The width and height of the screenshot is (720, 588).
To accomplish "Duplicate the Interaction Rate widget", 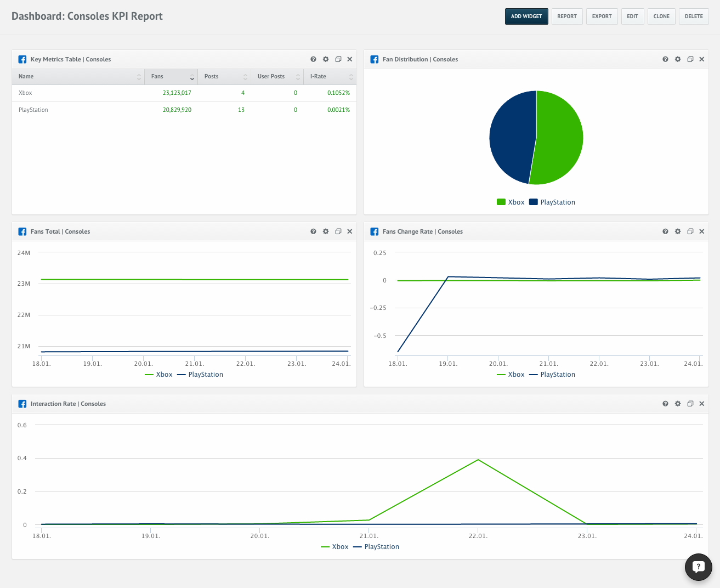I will [x=690, y=404].
